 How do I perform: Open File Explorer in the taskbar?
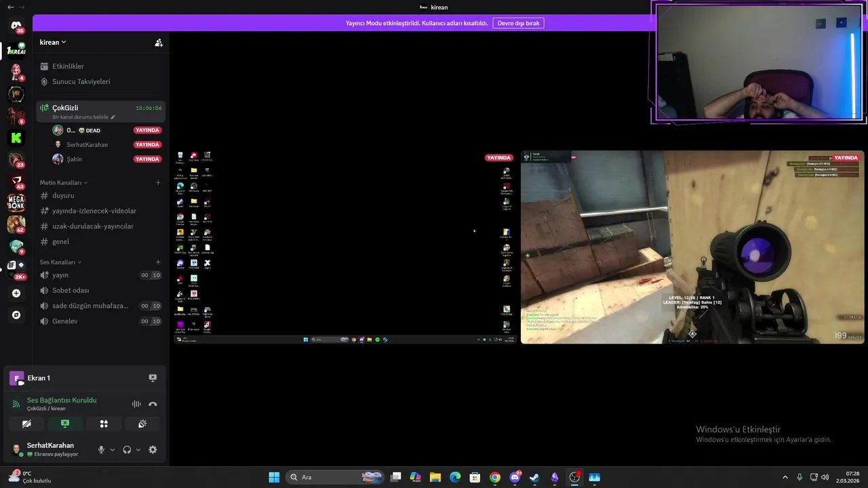(x=435, y=477)
